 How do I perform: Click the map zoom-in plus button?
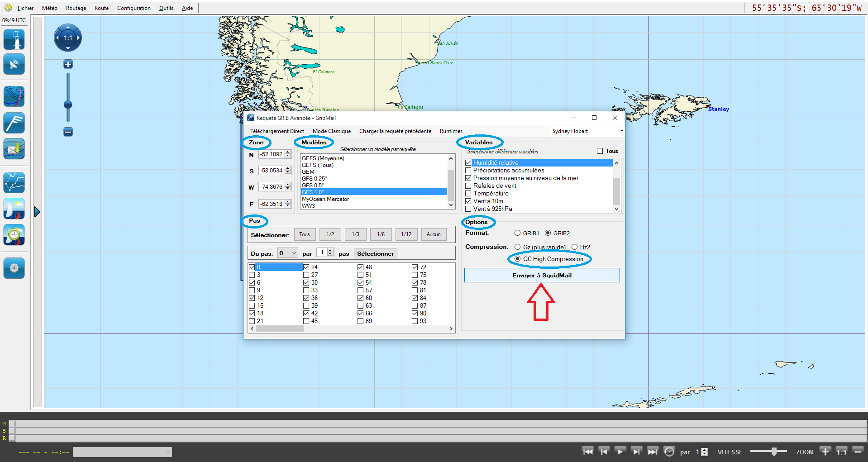68,64
